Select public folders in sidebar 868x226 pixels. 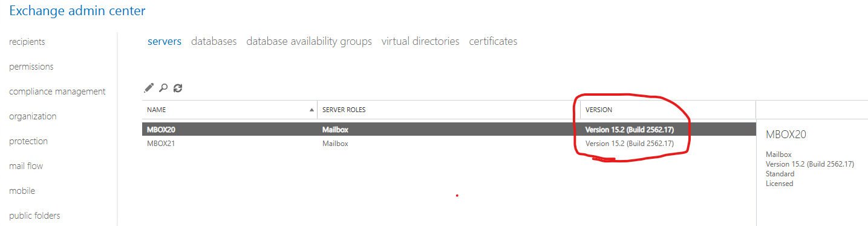point(34,216)
